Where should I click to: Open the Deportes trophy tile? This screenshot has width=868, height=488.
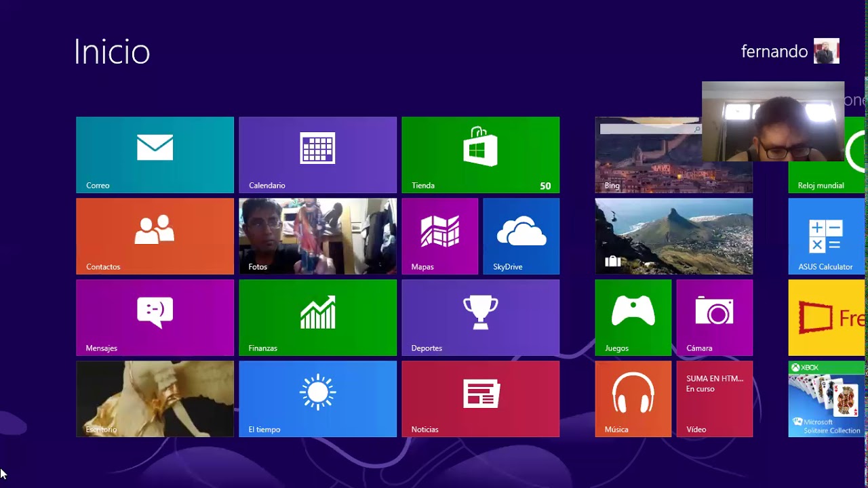pos(480,317)
